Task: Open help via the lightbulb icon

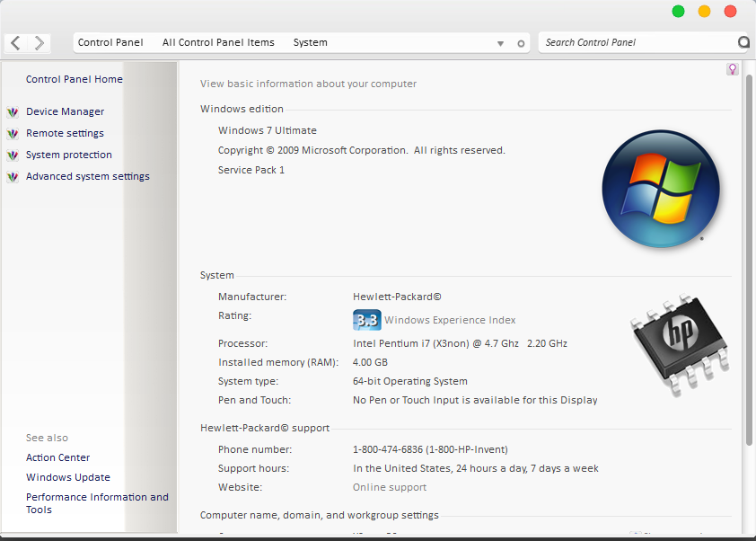Action: tap(733, 69)
